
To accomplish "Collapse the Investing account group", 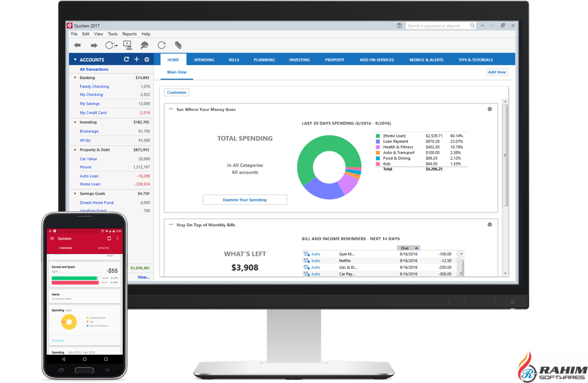I will click(75, 123).
